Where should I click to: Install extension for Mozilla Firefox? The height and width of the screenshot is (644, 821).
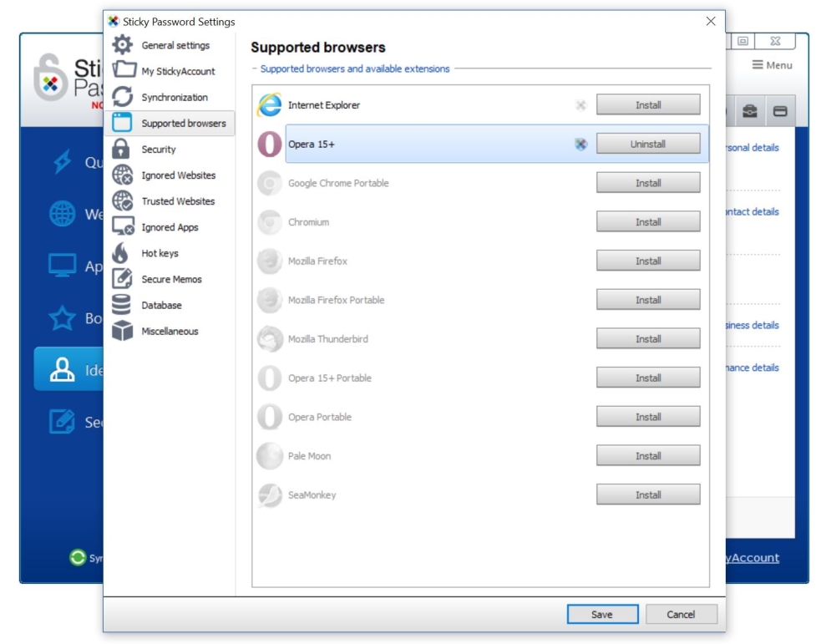pos(647,261)
